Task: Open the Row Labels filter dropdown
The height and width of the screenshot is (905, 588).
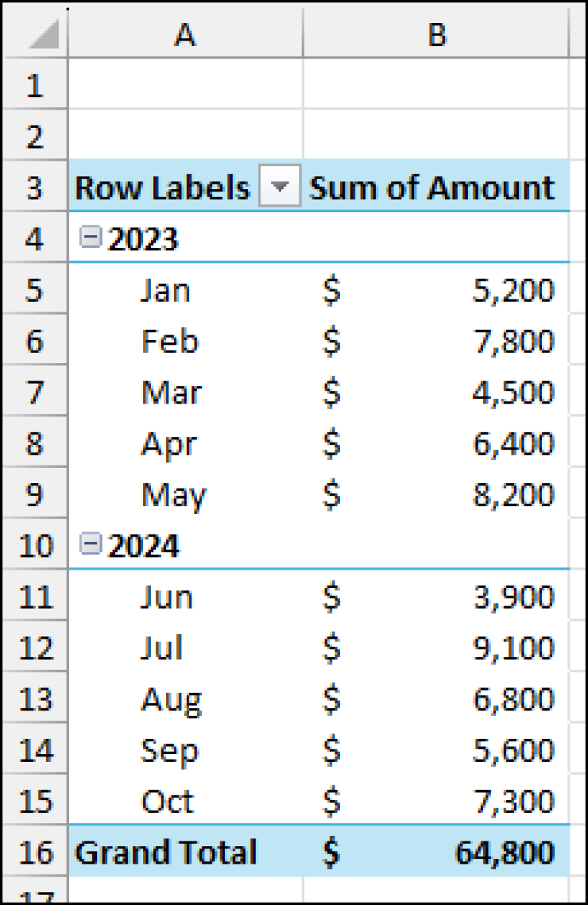Action: pyautogui.click(x=280, y=187)
